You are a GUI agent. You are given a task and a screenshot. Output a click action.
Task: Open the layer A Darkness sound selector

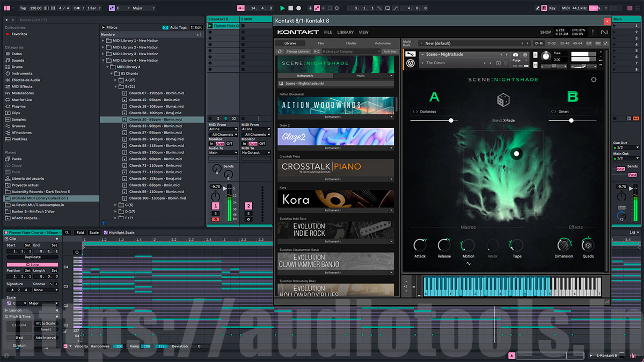[x=435, y=112]
